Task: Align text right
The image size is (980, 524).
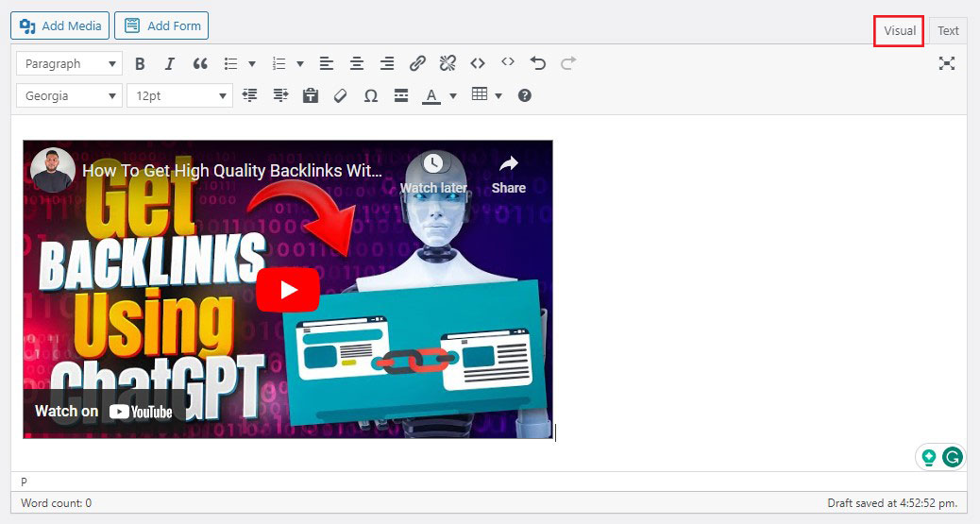Action: [x=387, y=64]
